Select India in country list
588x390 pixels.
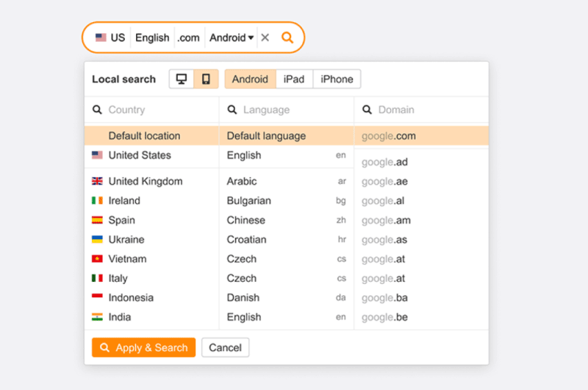click(x=151, y=317)
